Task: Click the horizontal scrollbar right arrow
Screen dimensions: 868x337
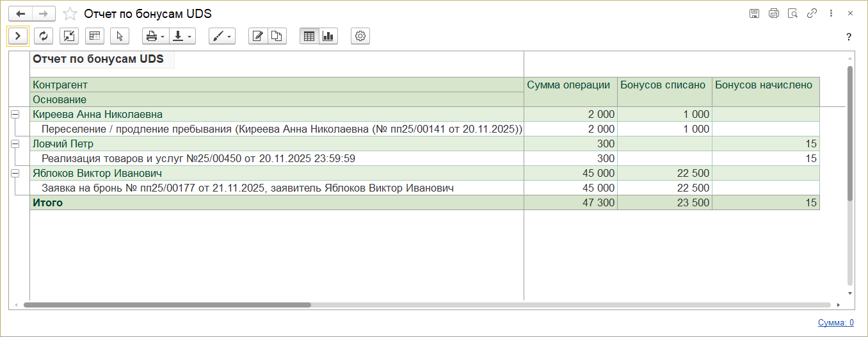Action: point(838,305)
